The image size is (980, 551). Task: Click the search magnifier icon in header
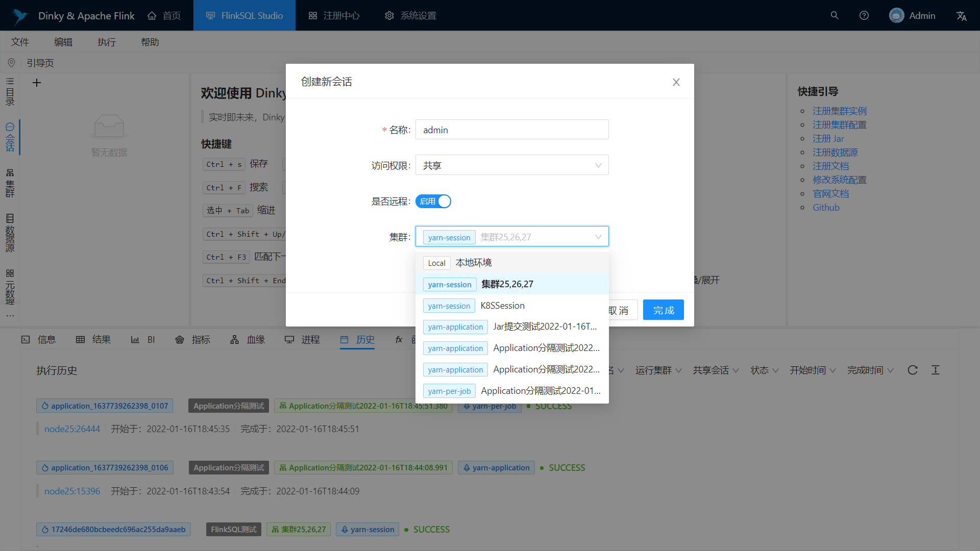(x=835, y=15)
